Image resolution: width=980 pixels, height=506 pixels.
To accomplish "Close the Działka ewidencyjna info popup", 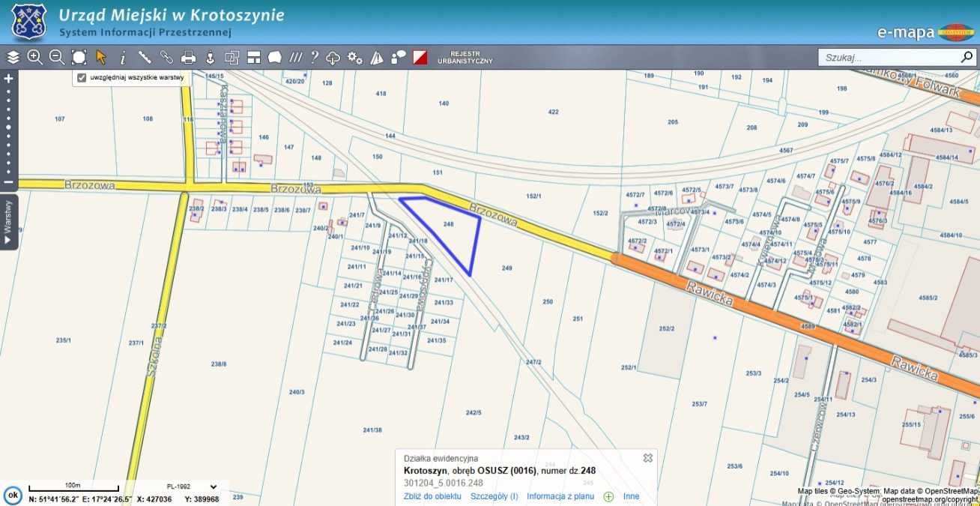I will click(648, 457).
